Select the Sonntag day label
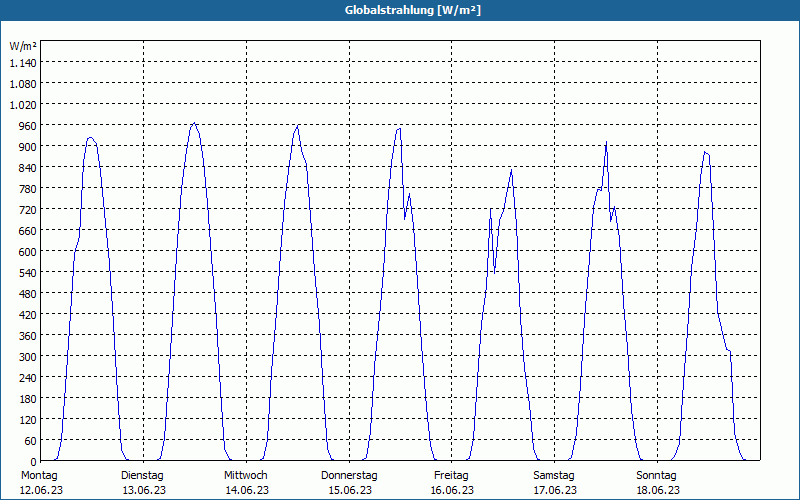This screenshot has width=800, height=500. point(657,476)
